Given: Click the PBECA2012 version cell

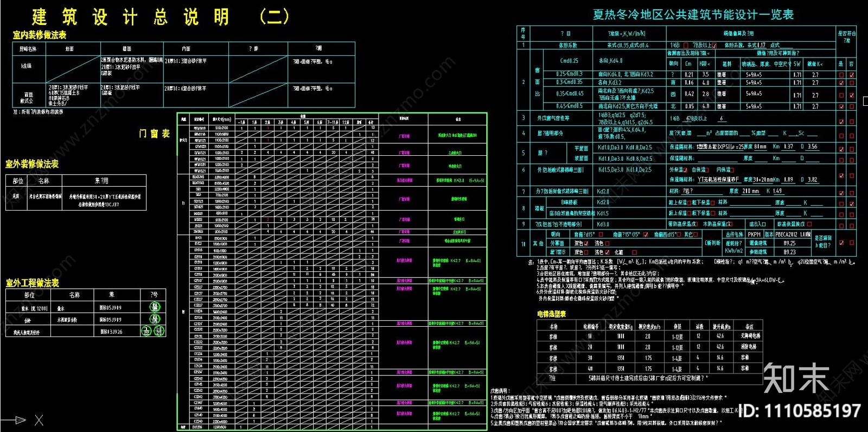Looking at the screenshot, I should [x=792, y=234].
